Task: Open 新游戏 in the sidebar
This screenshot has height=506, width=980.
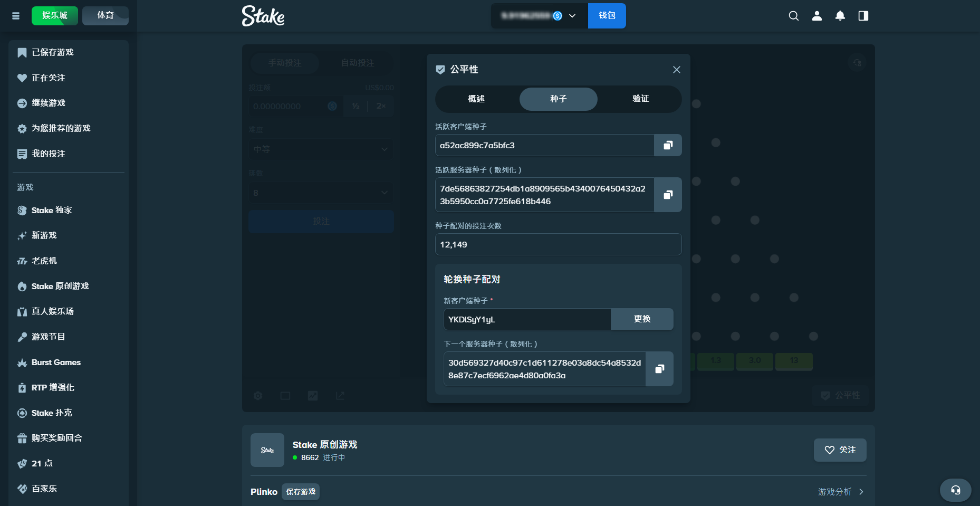Action: (69, 236)
